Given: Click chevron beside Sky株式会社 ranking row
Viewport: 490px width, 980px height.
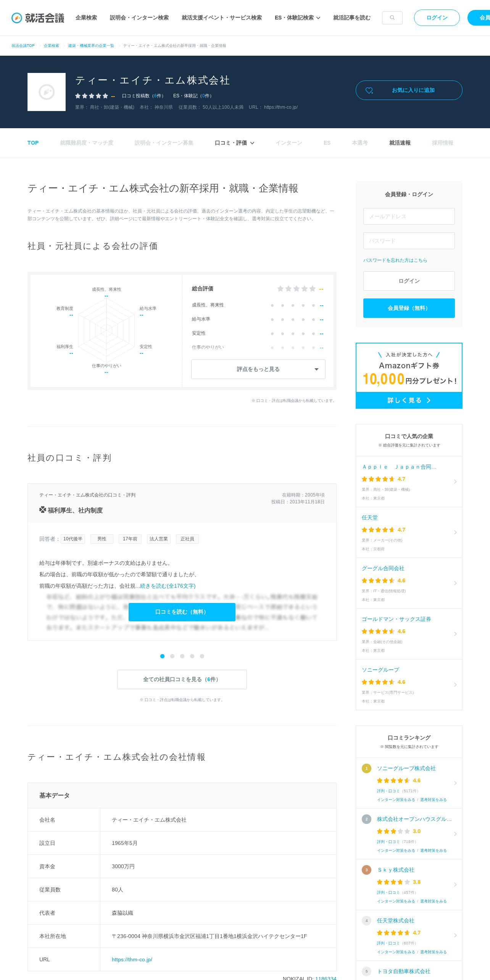Looking at the screenshot, I should click(x=455, y=885).
